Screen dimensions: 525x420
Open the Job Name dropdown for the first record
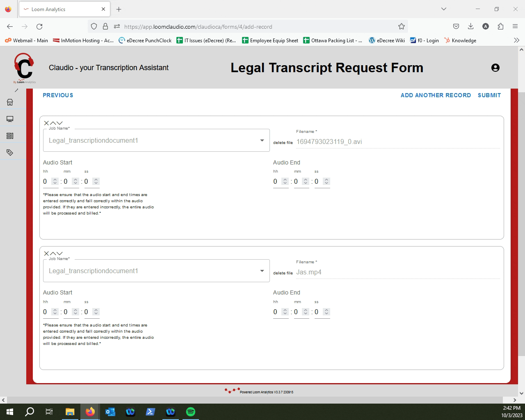click(x=262, y=140)
